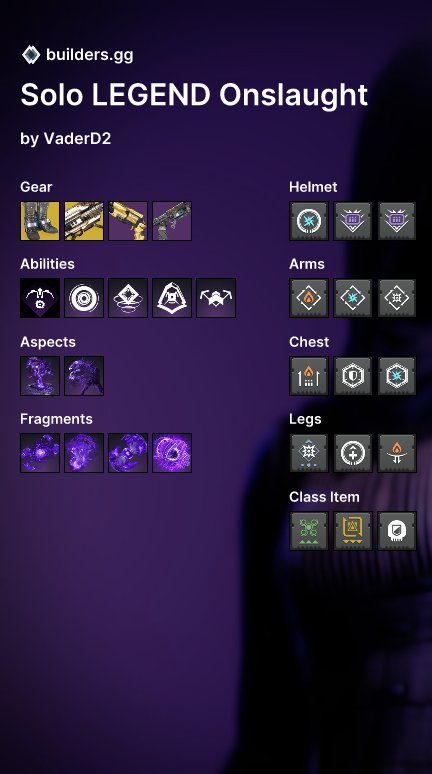Image resolution: width=432 pixels, height=774 pixels.
Task: Click the Solo LEGEND Onslaught title
Action: pyautogui.click(x=194, y=94)
